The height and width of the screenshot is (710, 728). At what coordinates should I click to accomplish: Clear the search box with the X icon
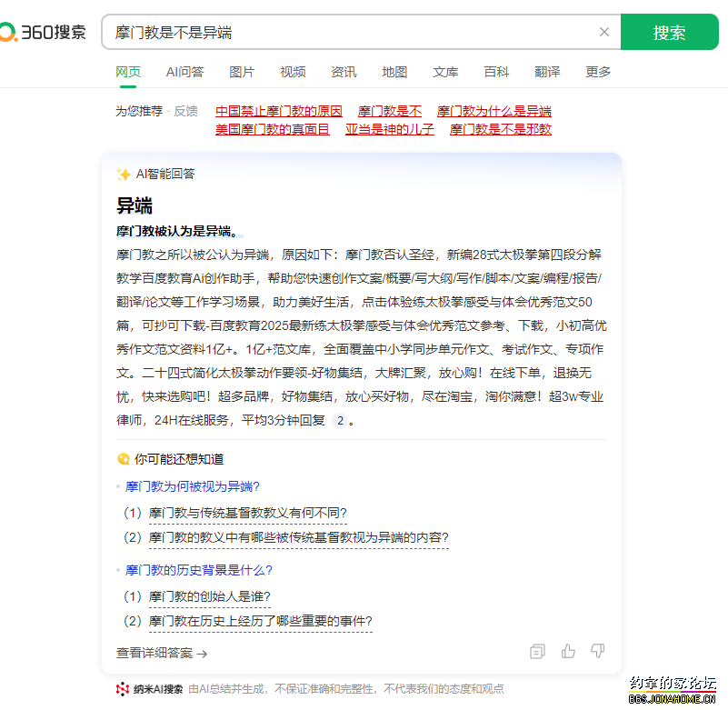click(604, 32)
